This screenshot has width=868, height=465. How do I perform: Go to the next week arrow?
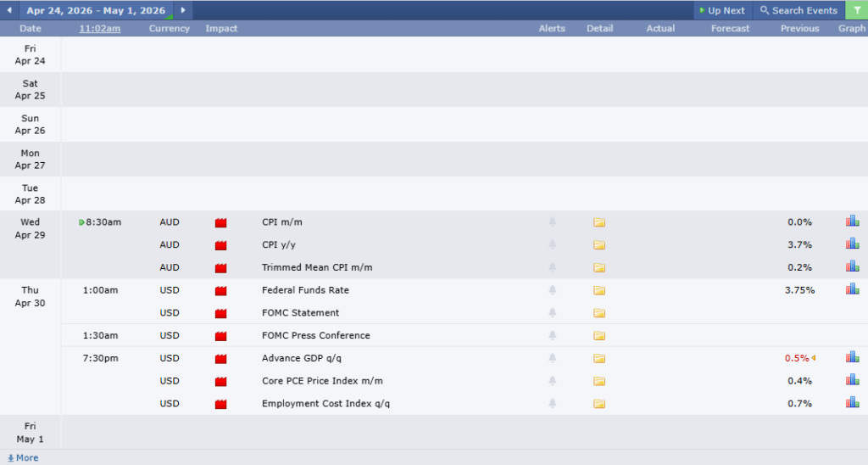point(182,10)
